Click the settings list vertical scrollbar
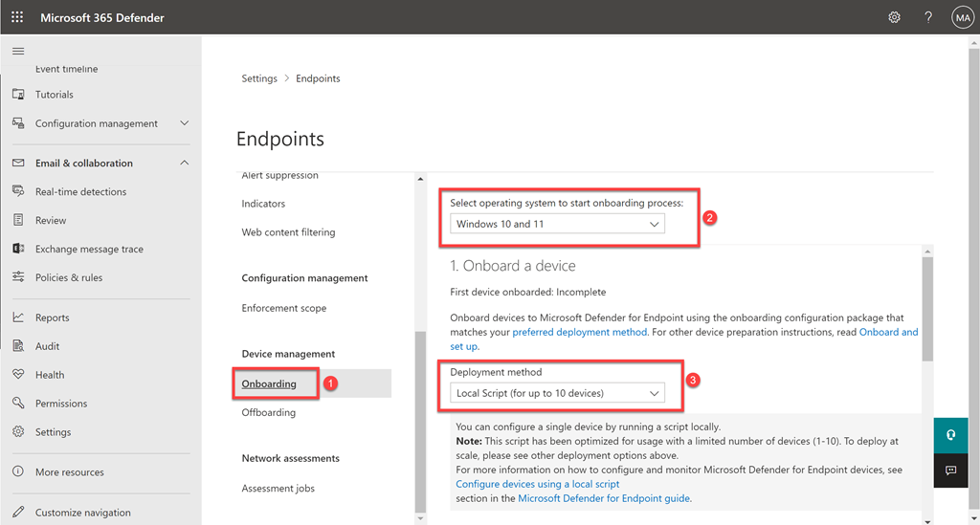Image resolution: width=980 pixels, height=525 pixels. [x=419, y=421]
